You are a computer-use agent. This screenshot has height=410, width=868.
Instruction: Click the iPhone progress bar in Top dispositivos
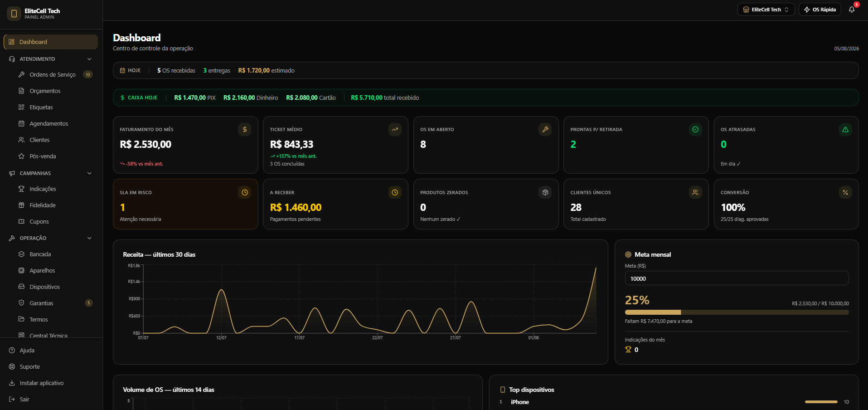pyautogui.click(x=821, y=402)
